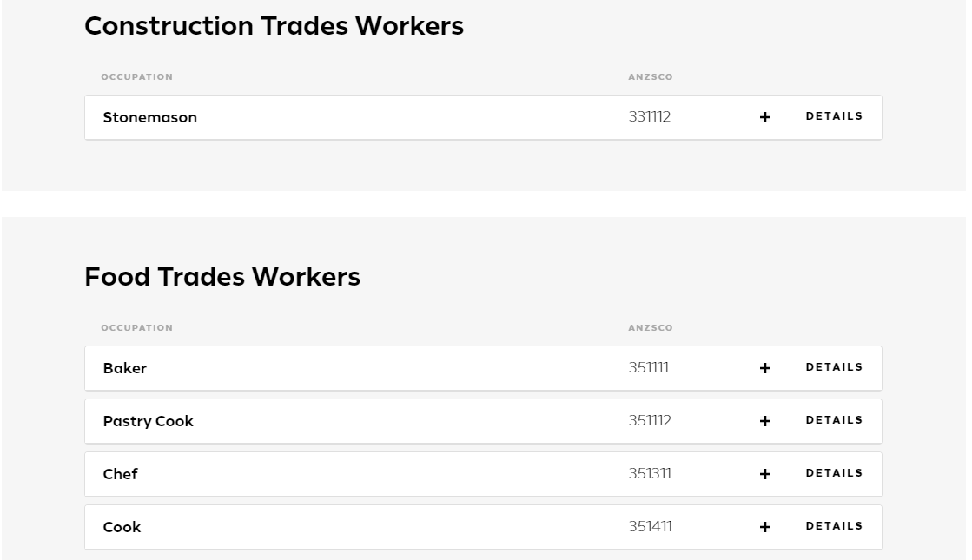
Task: Select the Stonemason occupation name
Action: coord(150,117)
